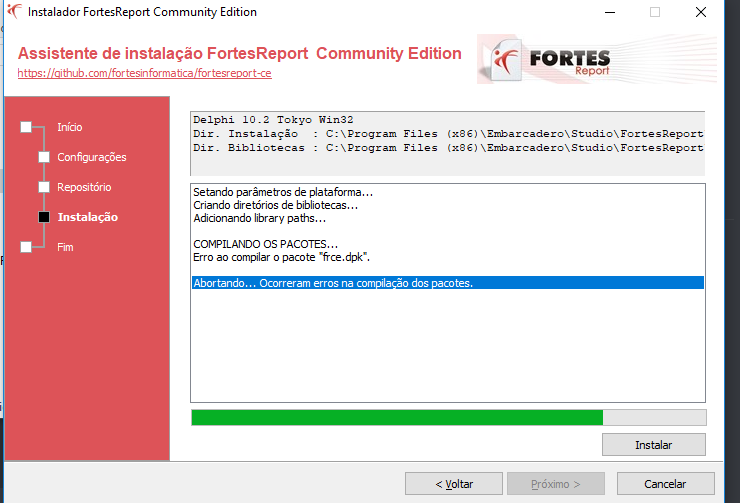Click the 'Dir. Bibliotecas' path line
This screenshot has width=740, height=503.
tap(448, 148)
